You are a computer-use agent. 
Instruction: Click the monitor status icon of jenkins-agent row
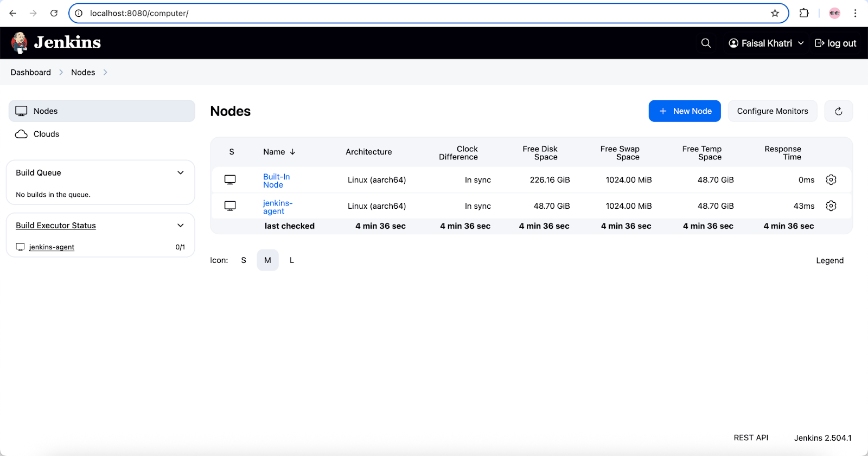[x=230, y=206]
